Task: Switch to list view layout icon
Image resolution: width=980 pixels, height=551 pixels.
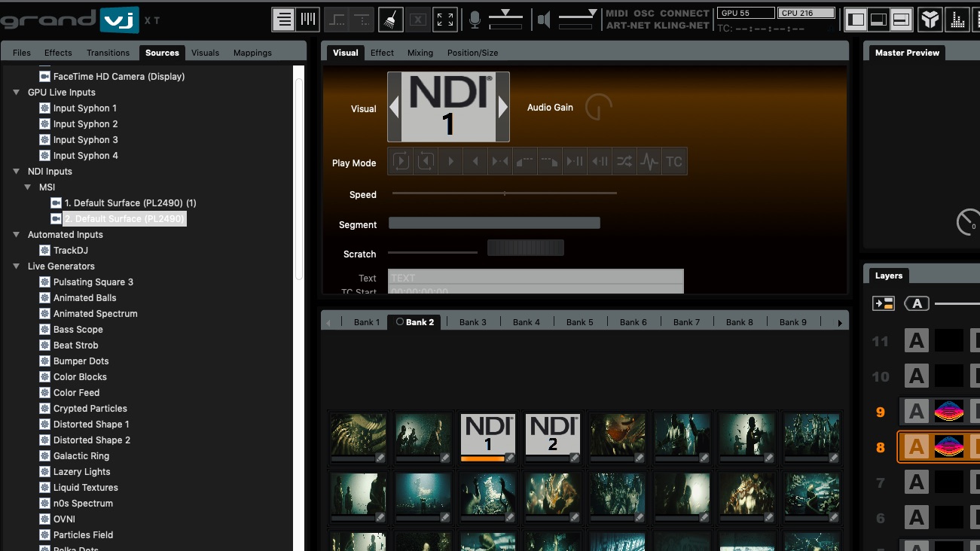Action: (x=284, y=20)
